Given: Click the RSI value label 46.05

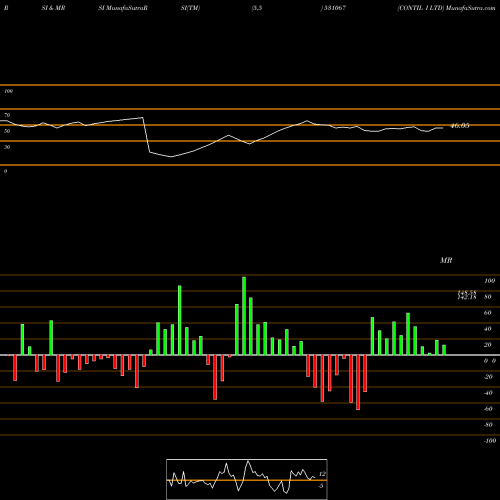Looking at the screenshot, I should (x=460, y=126).
